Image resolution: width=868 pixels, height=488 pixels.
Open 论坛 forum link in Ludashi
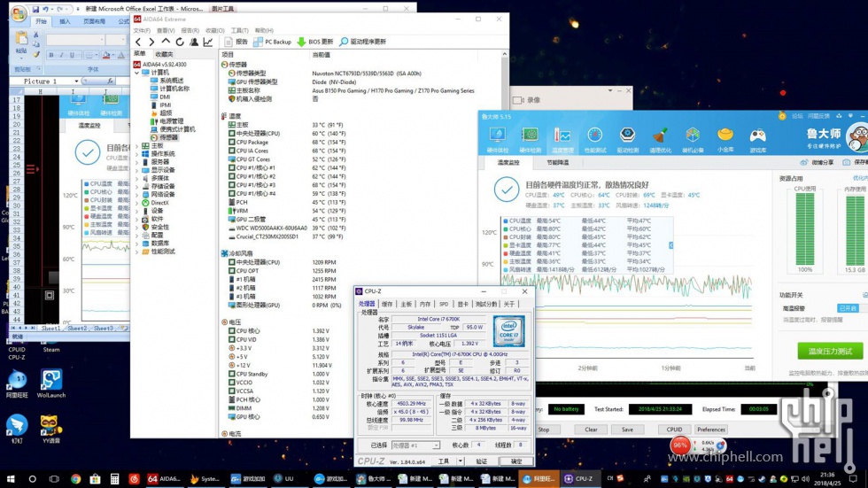(797, 116)
